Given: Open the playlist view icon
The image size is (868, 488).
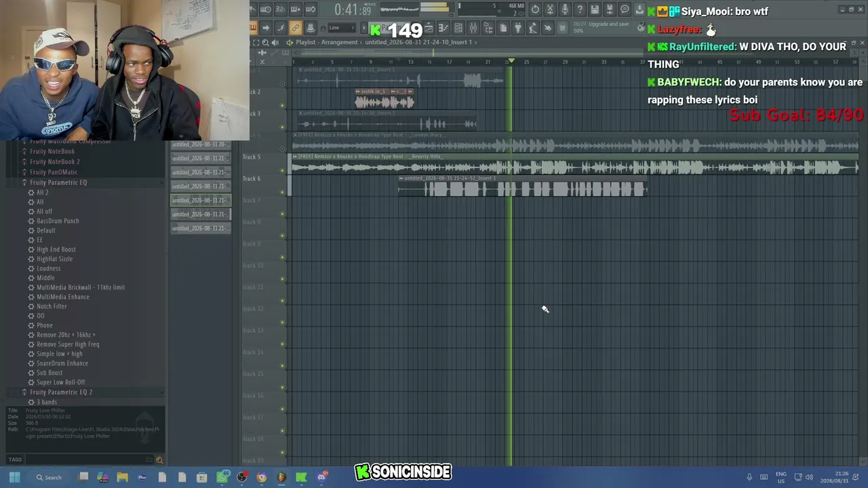Looking at the screenshot, I should coord(429,28).
